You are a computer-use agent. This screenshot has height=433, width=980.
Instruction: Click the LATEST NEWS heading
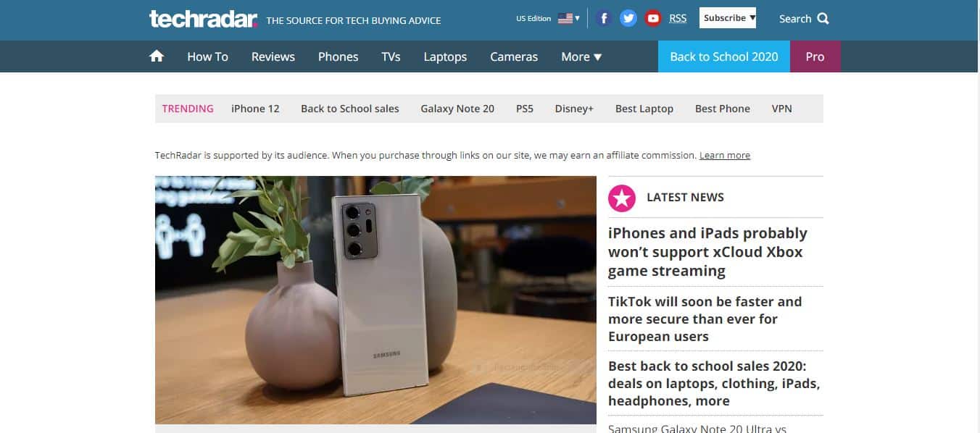pos(685,197)
